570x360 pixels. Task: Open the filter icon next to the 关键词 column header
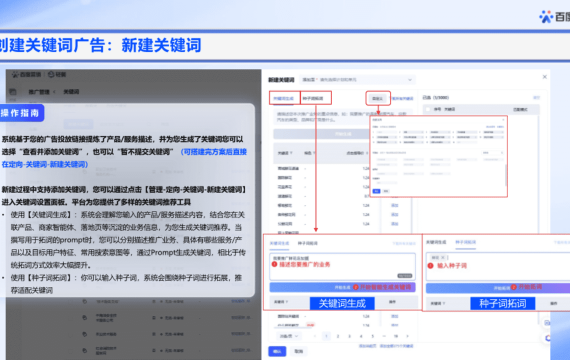pos(291,153)
